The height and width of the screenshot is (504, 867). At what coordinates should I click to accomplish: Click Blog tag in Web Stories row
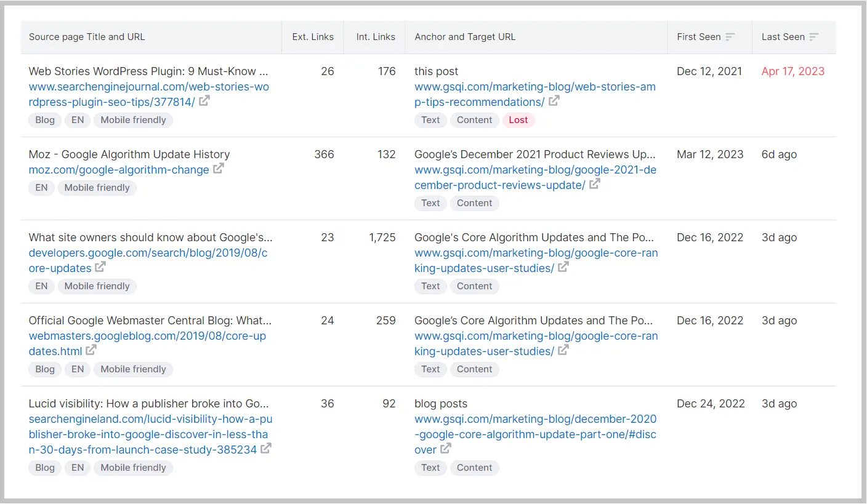[x=45, y=120]
